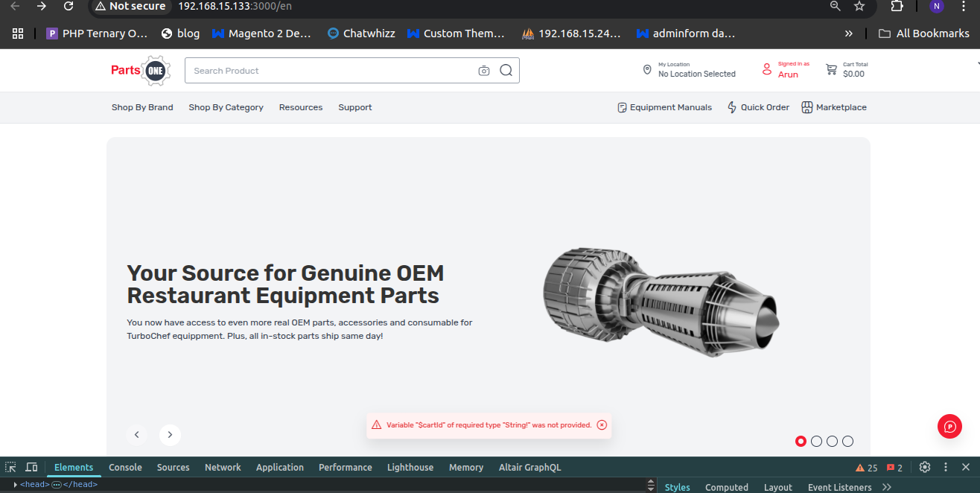Viewport: 980px width, 493px height.
Task: Open the Chrome profile avatar N
Action: (936, 6)
